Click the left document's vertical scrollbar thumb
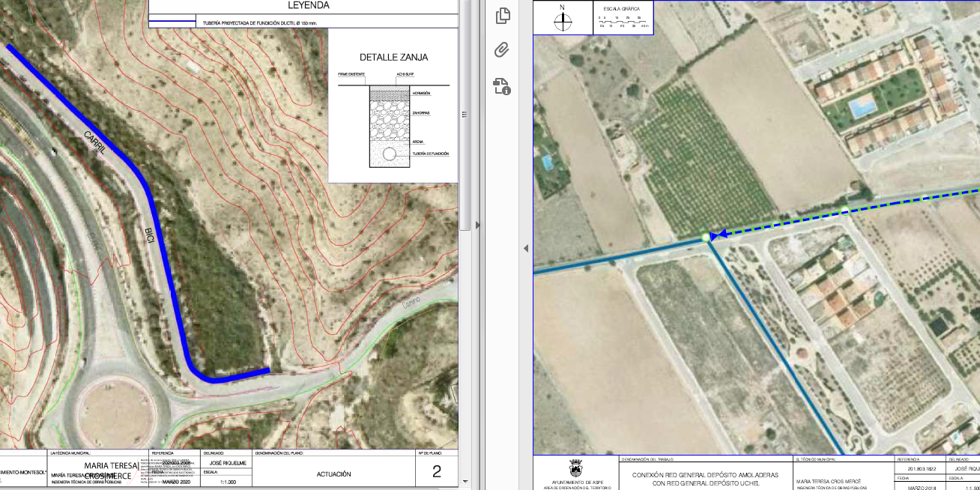This screenshot has height=490, width=980. coord(465,112)
